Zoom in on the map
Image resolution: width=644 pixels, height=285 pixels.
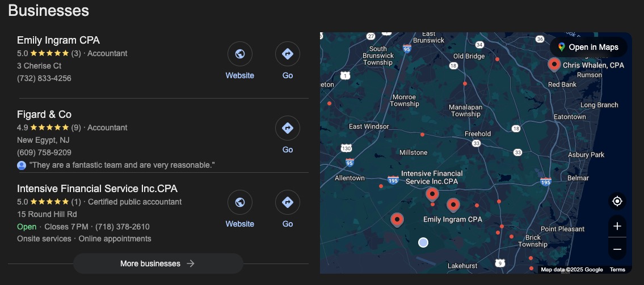pyautogui.click(x=617, y=226)
